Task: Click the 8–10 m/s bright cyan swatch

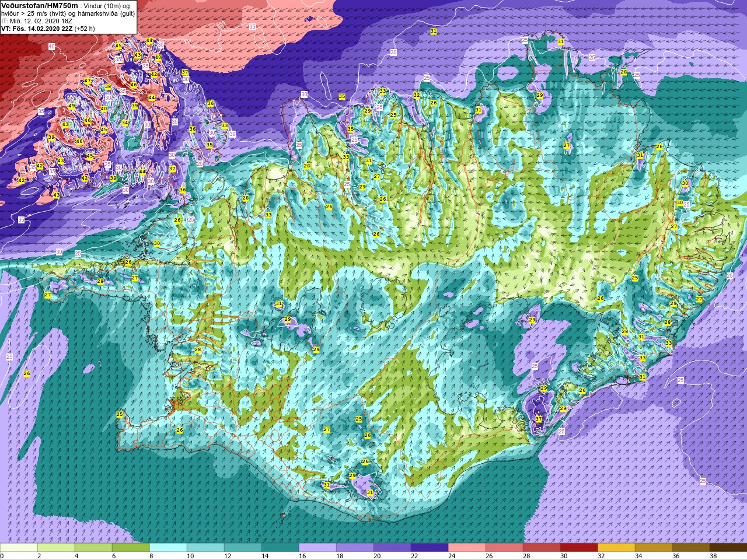Action: tap(168, 548)
